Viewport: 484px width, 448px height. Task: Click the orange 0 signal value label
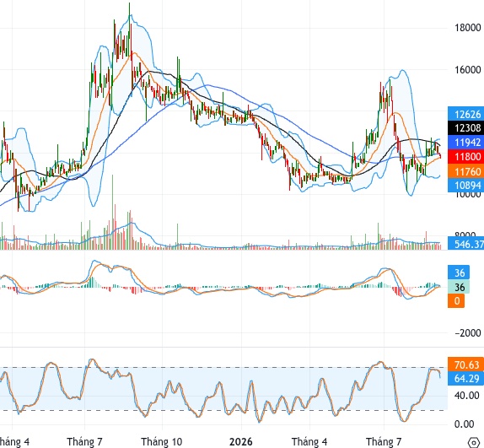pos(456,301)
